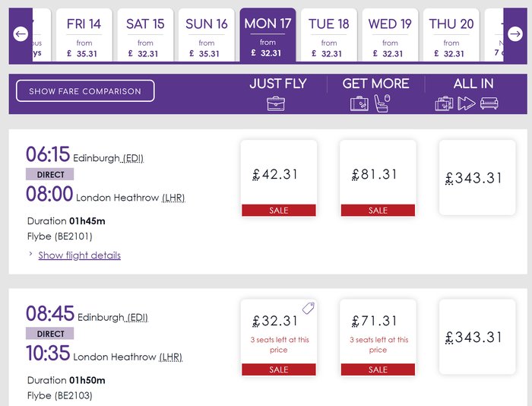532x406 pixels.
Task: Click the LHR abbreviation for the 08:00 arrival
Action: pos(174,198)
